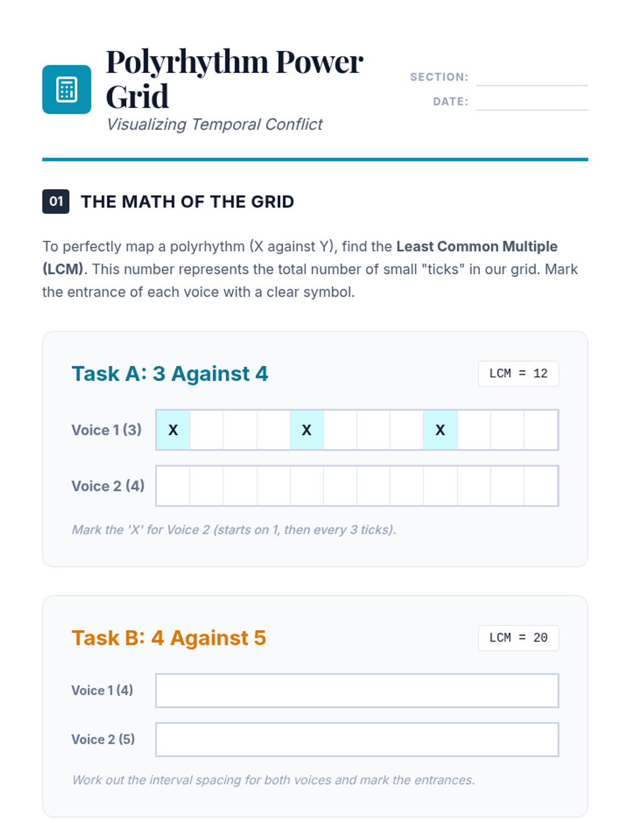Click the 01 section number badge

56,202
